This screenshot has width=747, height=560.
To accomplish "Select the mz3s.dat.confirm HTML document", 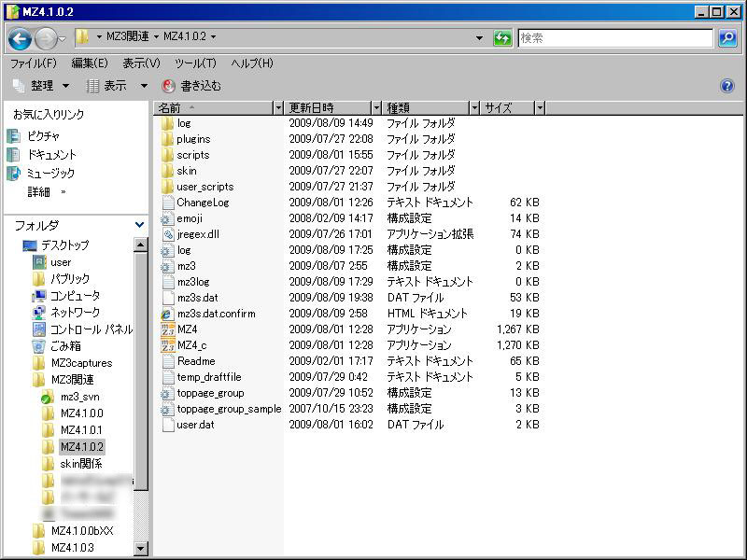I will point(216,314).
